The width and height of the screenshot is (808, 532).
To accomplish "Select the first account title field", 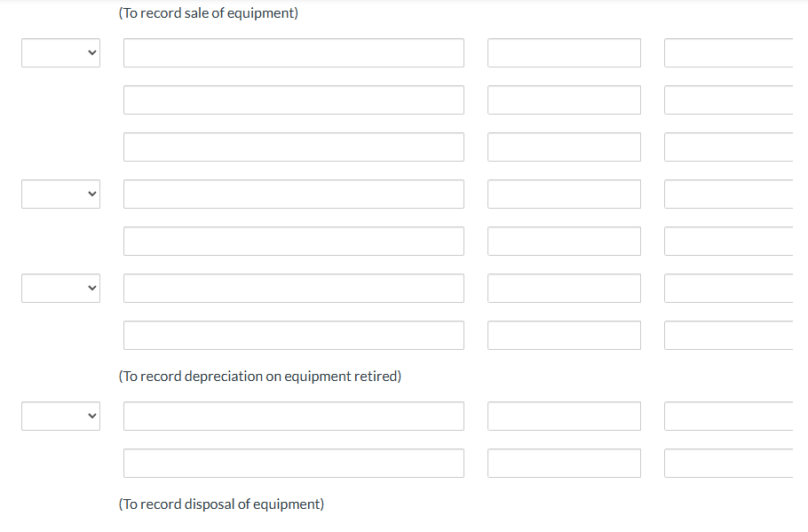I will pyautogui.click(x=293, y=52).
